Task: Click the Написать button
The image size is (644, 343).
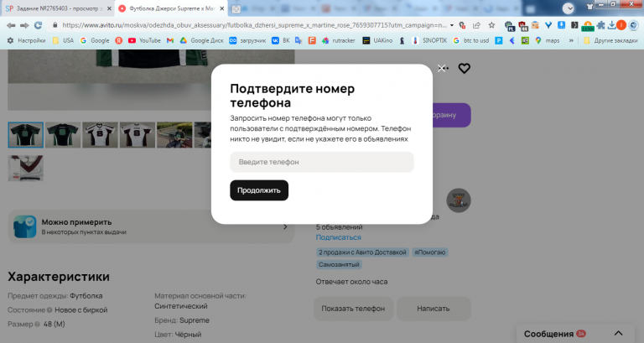Action: pyautogui.click(x=434, y=309)
